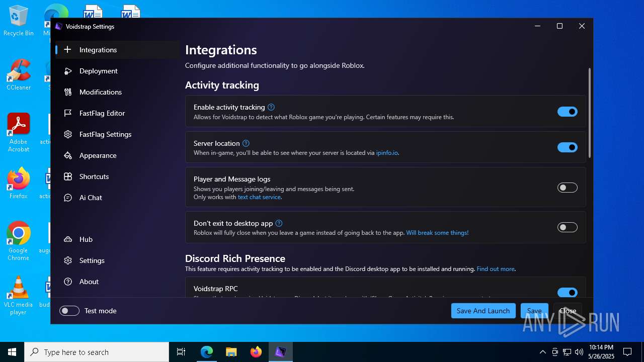
Task: Open Google Chrome desktop shortcut
Action: [x=19, y=241]
